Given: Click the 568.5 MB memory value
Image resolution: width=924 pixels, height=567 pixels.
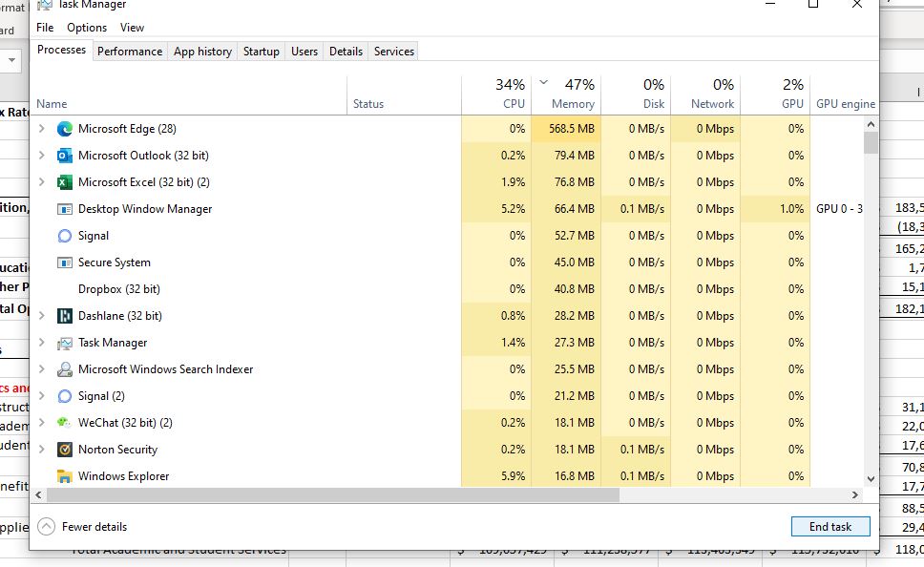Looking at the screenshot, I should (x=571, y=129).
